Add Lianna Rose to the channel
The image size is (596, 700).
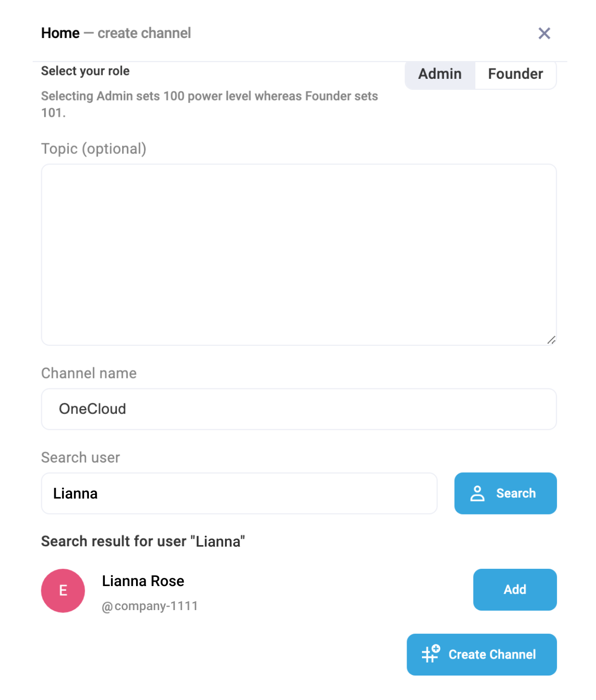515,589
